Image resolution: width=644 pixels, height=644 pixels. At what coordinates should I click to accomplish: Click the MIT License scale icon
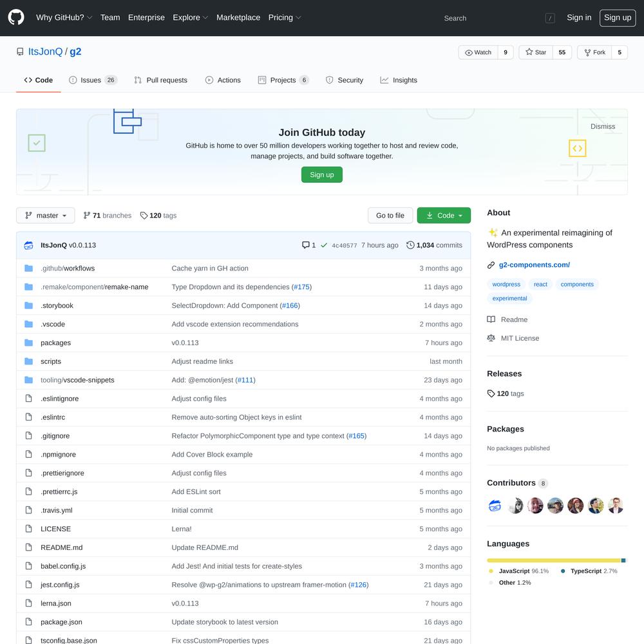491,338
